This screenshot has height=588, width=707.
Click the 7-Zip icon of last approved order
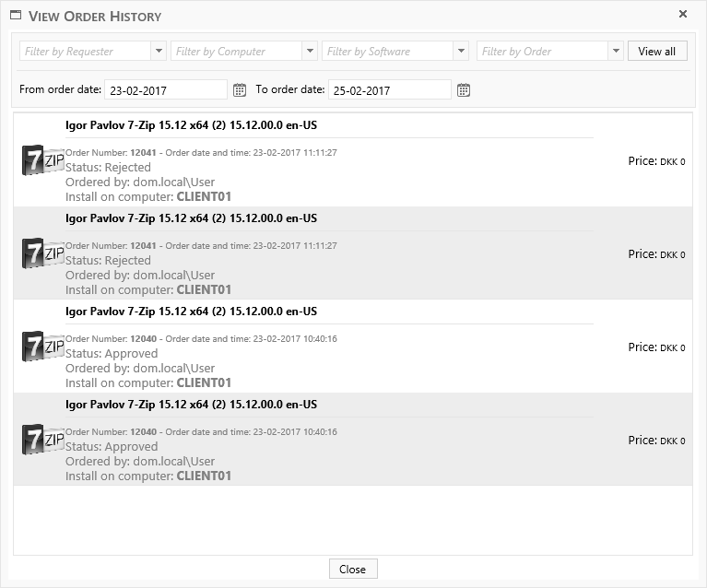click(x=42, y=440)
